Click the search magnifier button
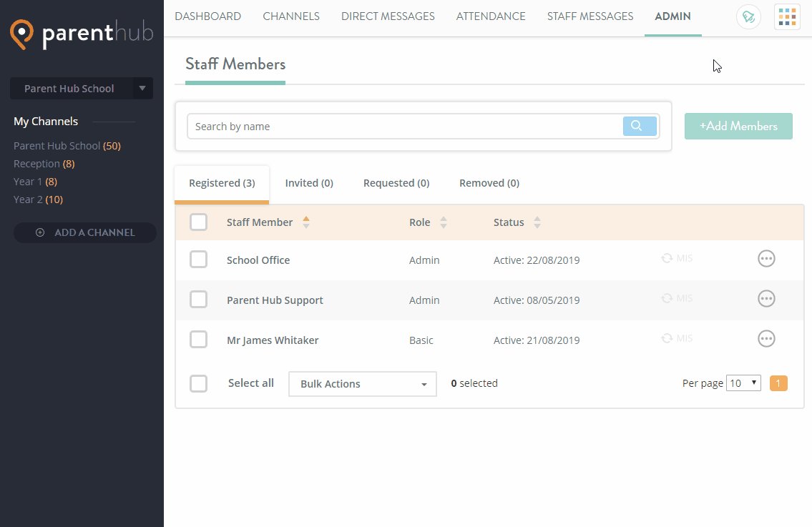This screenshot has width=812, height=527. click(x=640, y=127)
